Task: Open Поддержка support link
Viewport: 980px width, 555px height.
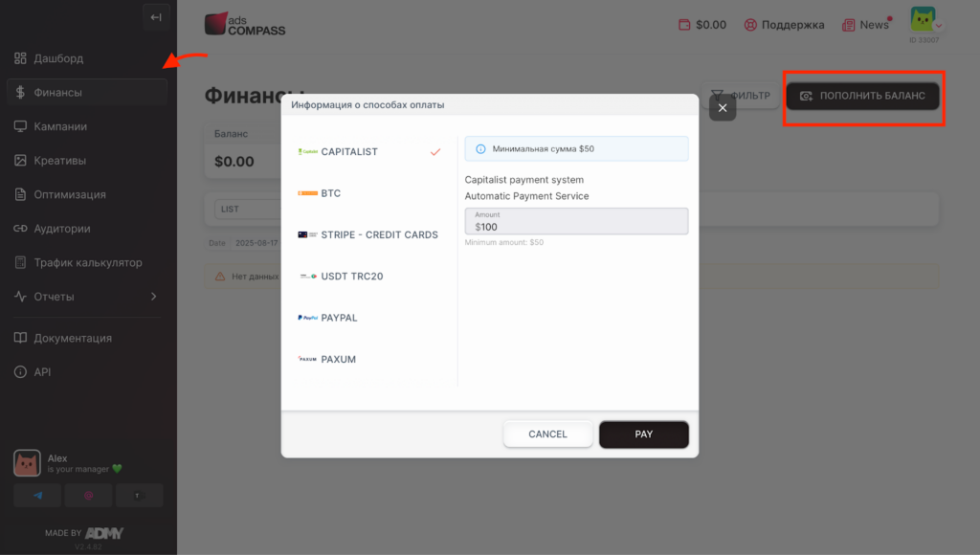Action: (x=785, y=25)
